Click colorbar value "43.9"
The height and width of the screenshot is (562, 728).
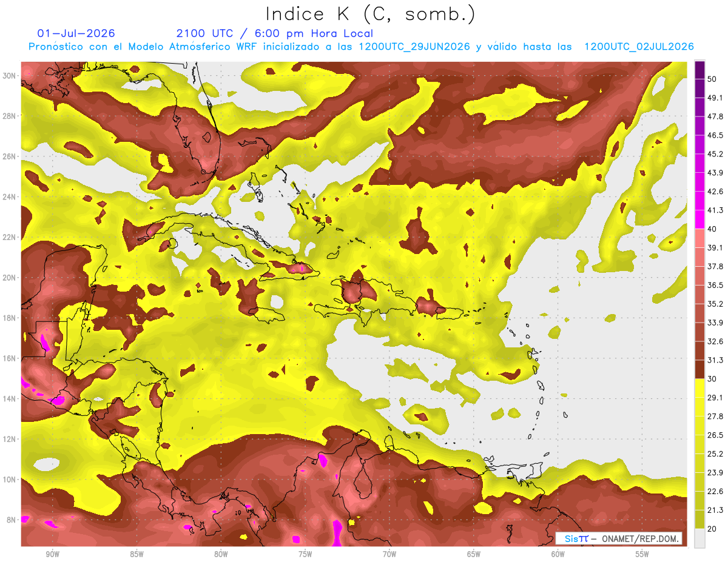click(x=715, y=173)
